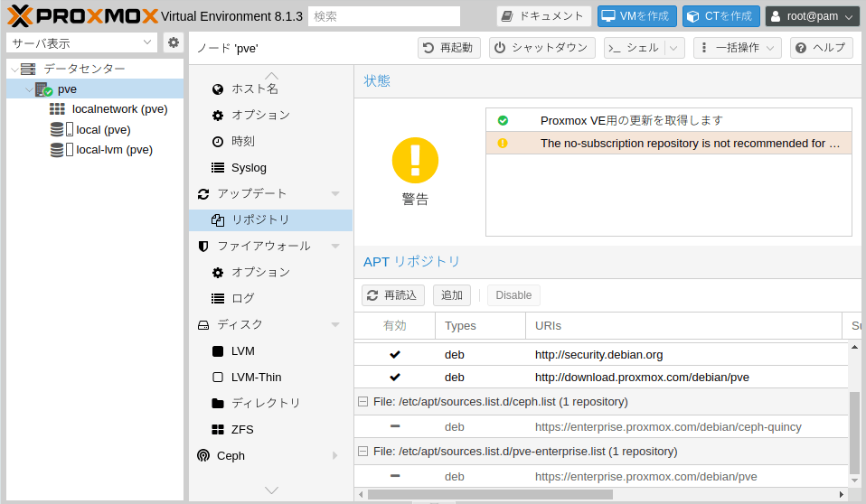Collapse the pve tree node
Viewport: 866px width, 504px height.
coord(29,89)
